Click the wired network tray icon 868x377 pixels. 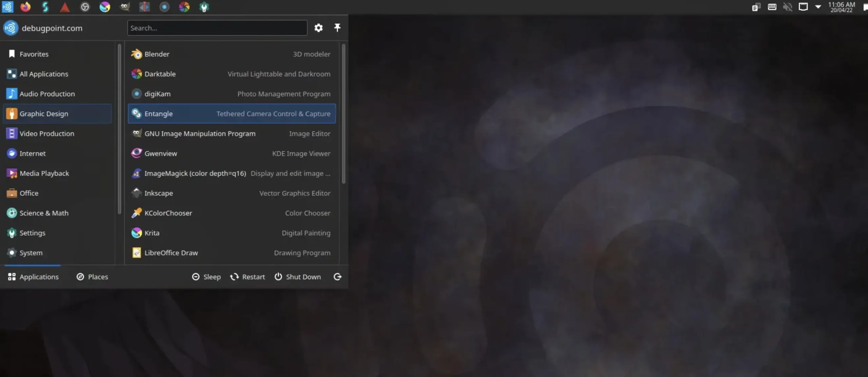(x=803, y=7)
